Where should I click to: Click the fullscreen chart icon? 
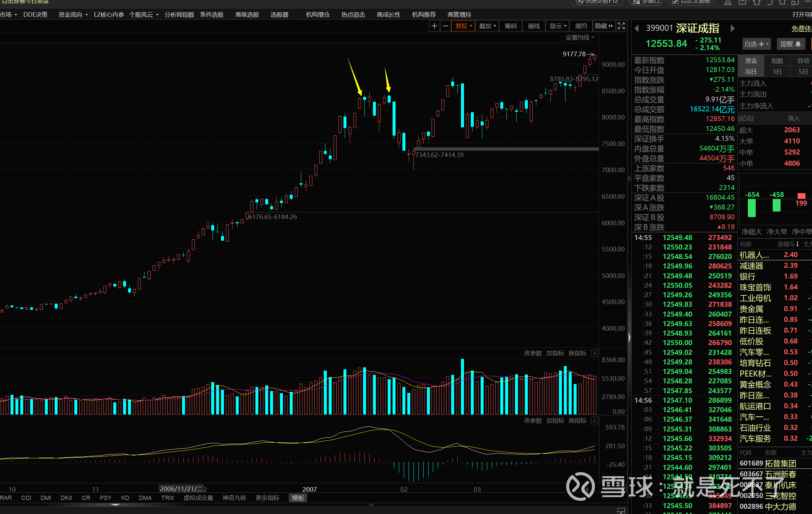click(621, 26)
